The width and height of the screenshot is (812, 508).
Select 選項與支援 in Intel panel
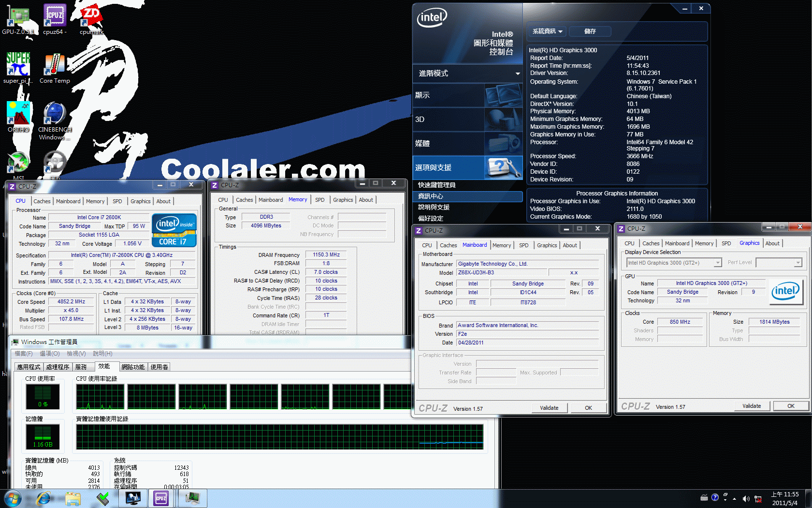pyautogui.click(x=467, y=168)
